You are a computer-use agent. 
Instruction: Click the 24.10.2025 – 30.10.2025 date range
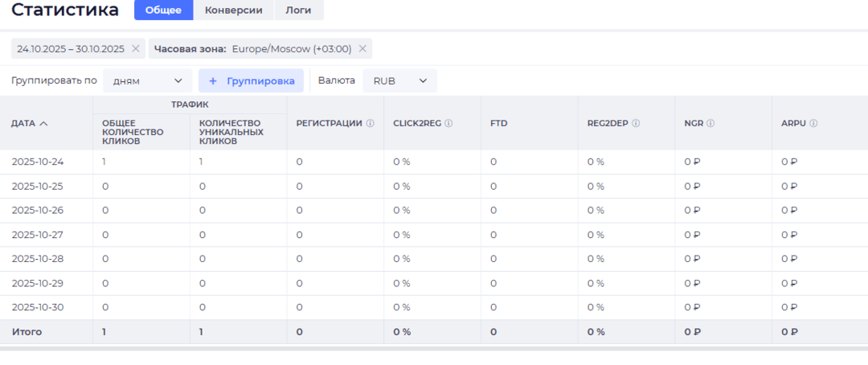pyautogui.click(x=71, y=49)
